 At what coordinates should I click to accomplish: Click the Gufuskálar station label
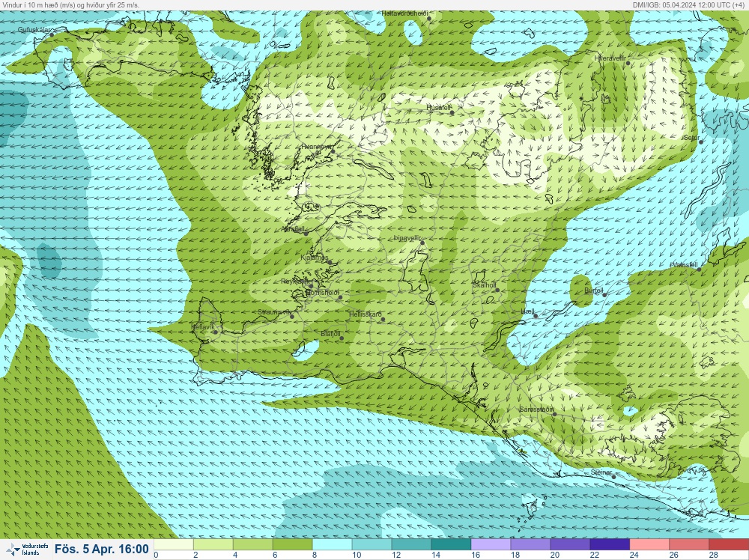[33, 30]
